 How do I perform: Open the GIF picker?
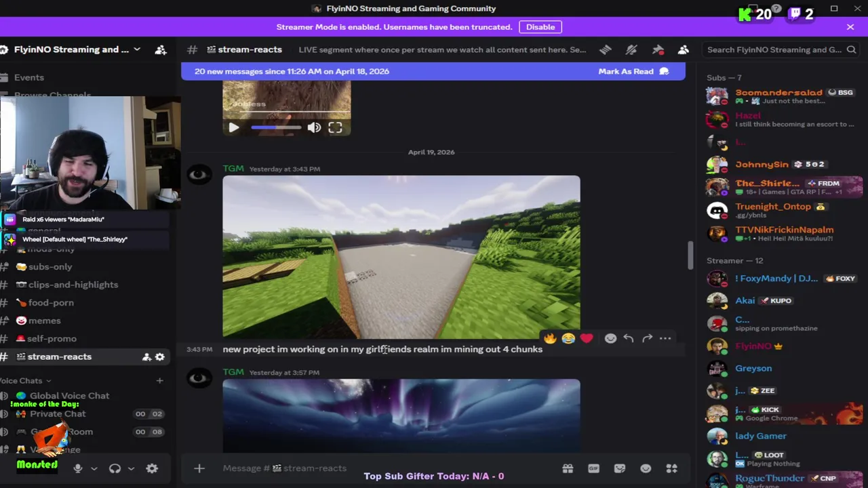(593, 468)
